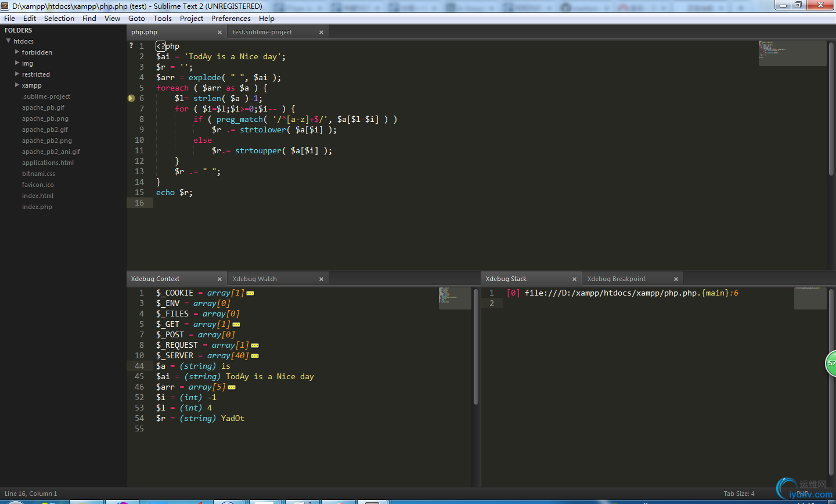Close the Xdebug Context tab

pos(219,279)
